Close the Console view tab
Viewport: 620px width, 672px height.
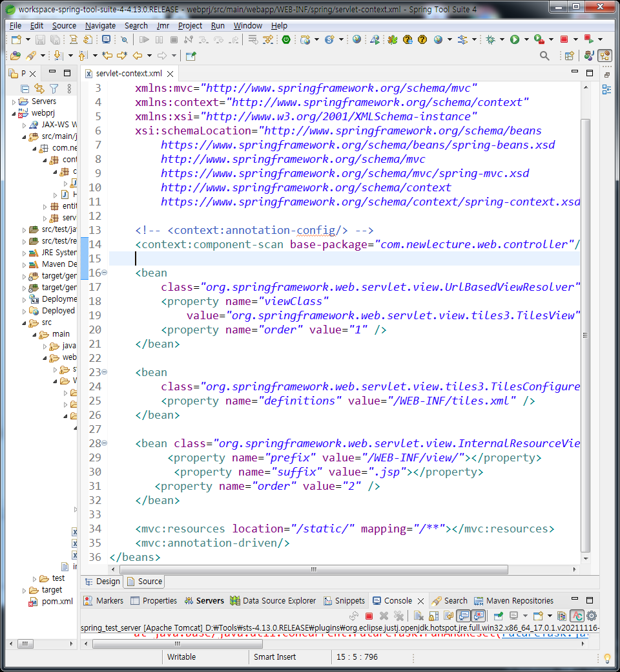[x=420, y=601]
